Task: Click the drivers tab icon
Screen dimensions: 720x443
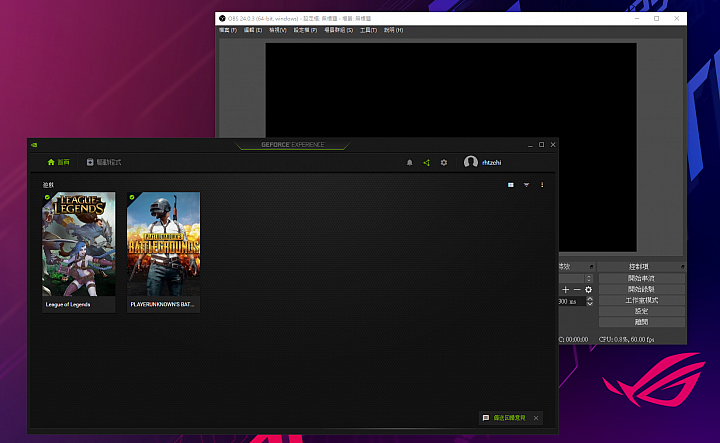Action: tap(90, 162)
